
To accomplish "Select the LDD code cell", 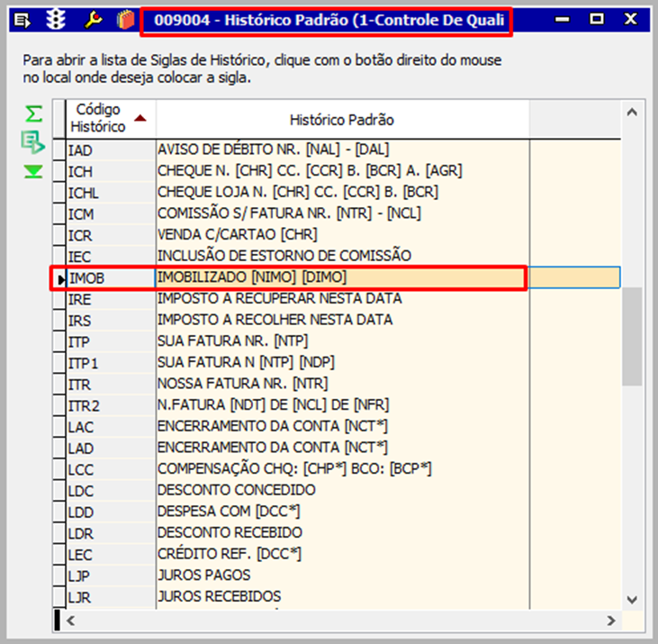I will (x=111, y=512).
